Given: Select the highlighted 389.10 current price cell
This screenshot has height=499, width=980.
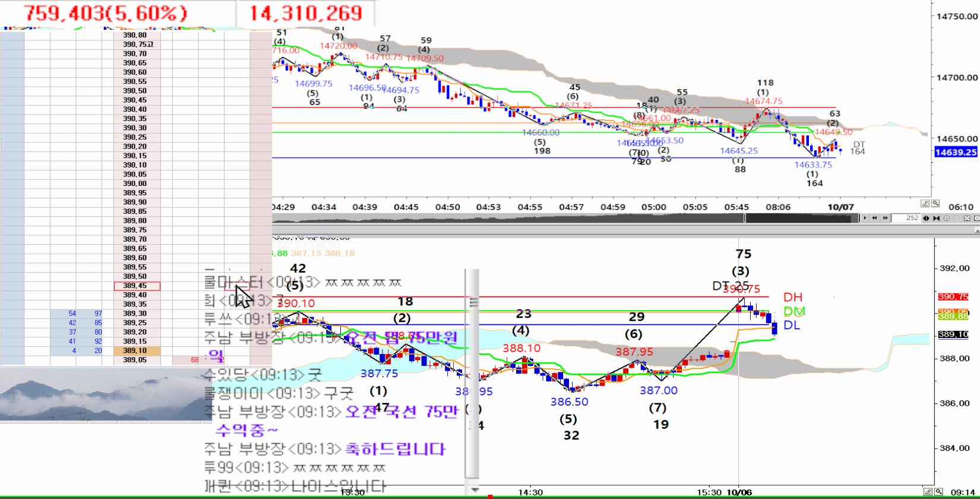Looking at the screenshot, I should click(137, 350).
